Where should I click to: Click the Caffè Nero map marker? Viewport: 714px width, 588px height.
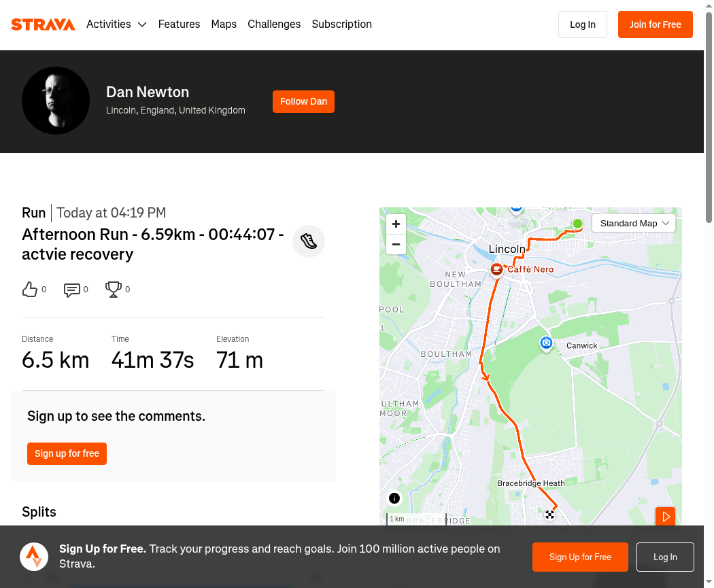(497, 270)
